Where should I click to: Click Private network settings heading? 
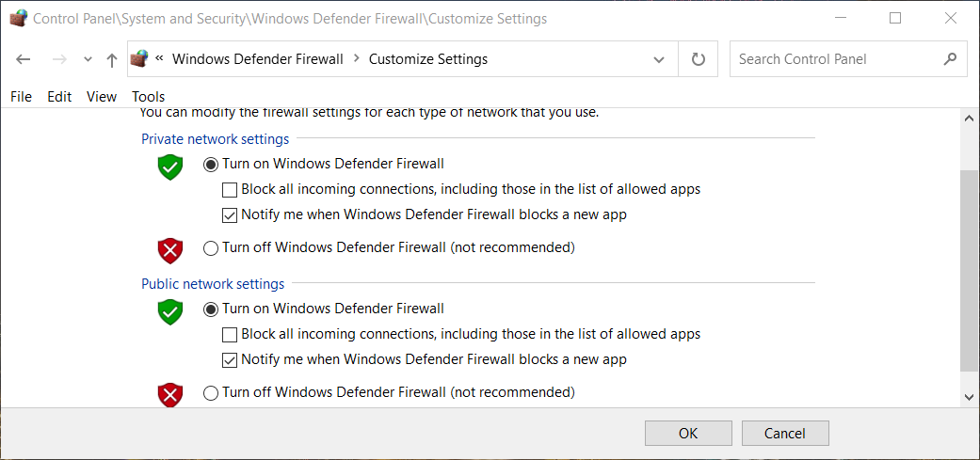tap(215, 138)
